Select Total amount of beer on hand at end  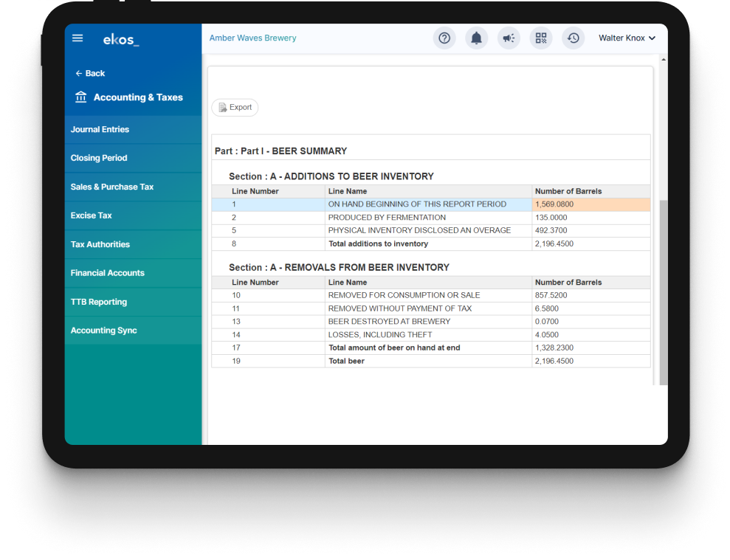[394, 348]
